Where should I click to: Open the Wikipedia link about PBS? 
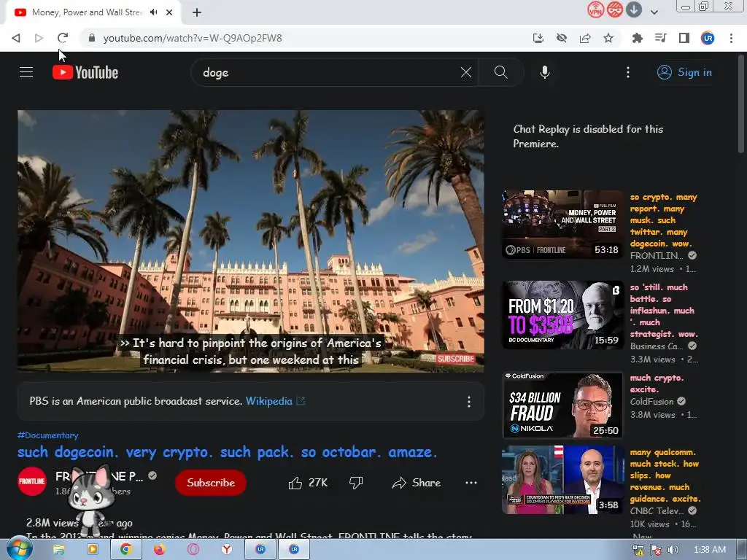coord(268,401)
